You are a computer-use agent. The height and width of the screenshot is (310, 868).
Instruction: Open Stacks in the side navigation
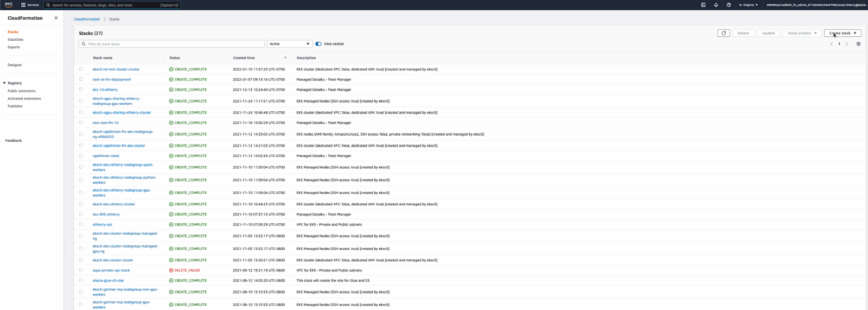[x=13, y=32]
